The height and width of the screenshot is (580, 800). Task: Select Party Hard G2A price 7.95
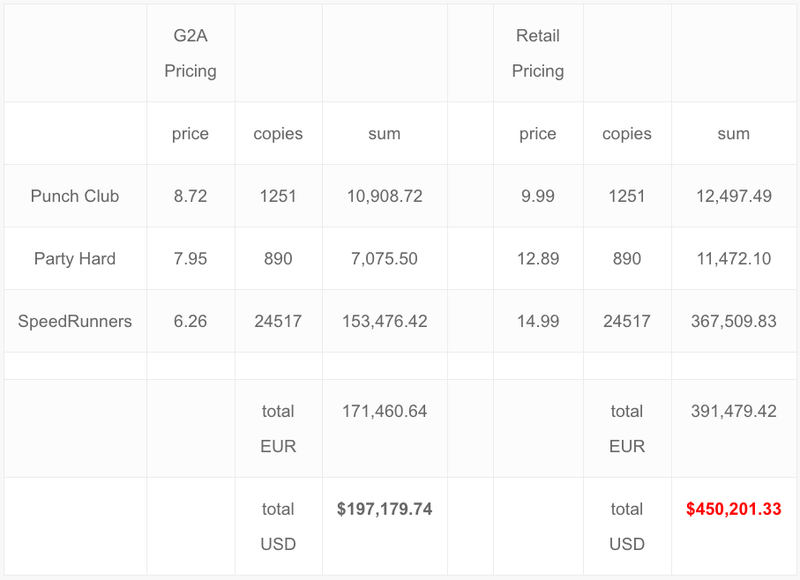point(190,259)
